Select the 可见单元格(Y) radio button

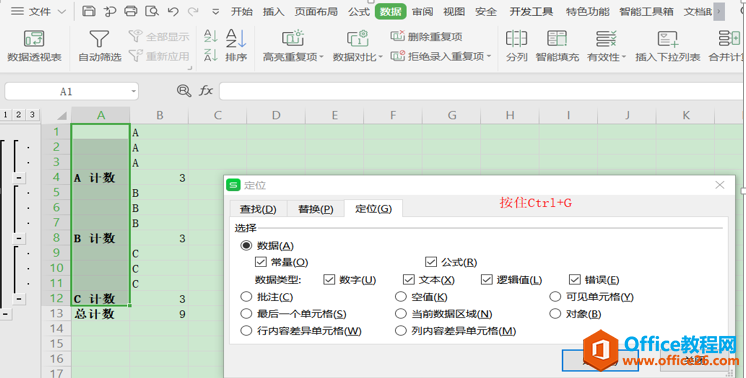coord(555,297)
